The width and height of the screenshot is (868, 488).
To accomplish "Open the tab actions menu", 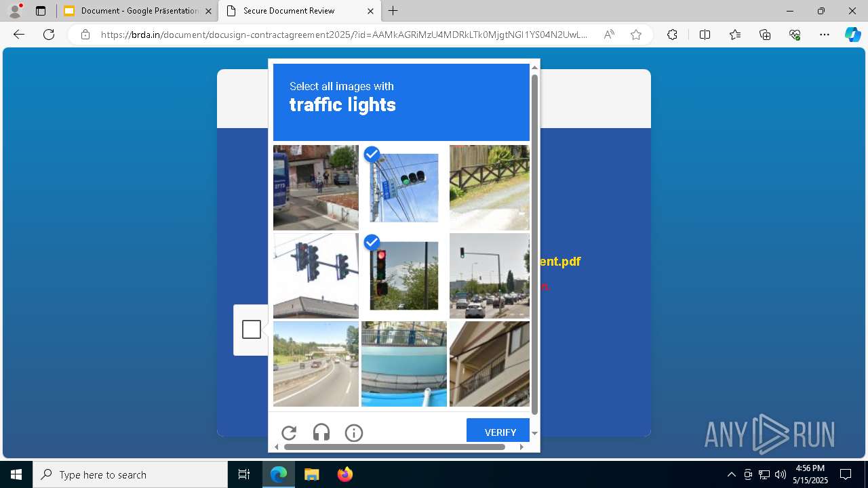I will (x=41, y=11).
